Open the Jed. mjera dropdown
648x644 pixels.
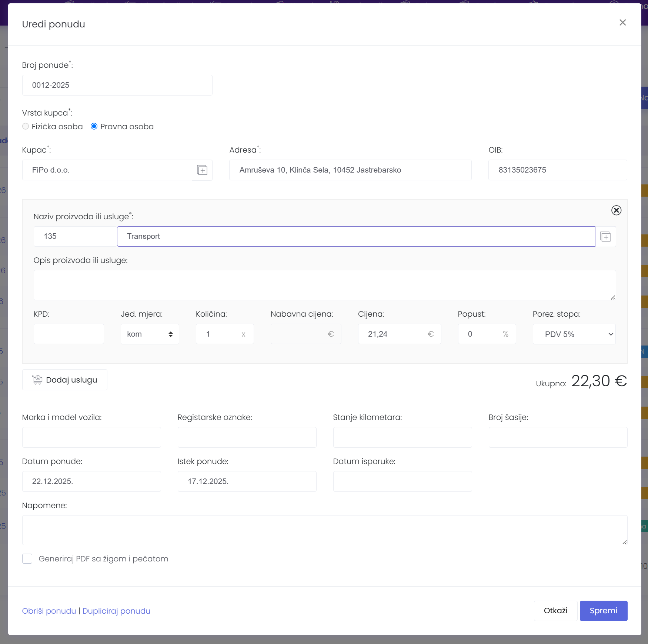(x=150, y=334)
